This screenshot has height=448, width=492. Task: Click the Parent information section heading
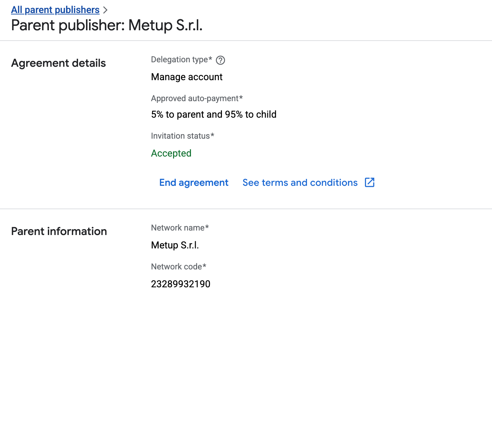tap(59, 231)
